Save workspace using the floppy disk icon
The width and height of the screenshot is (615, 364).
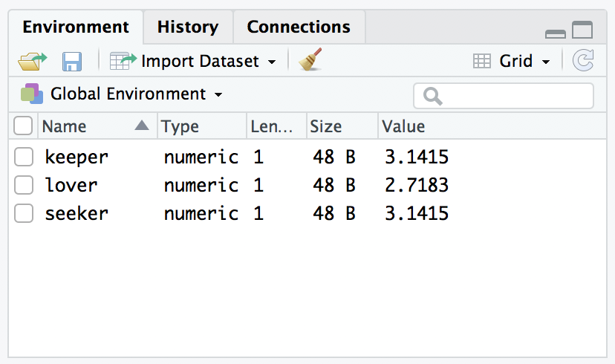pos(72,62)
